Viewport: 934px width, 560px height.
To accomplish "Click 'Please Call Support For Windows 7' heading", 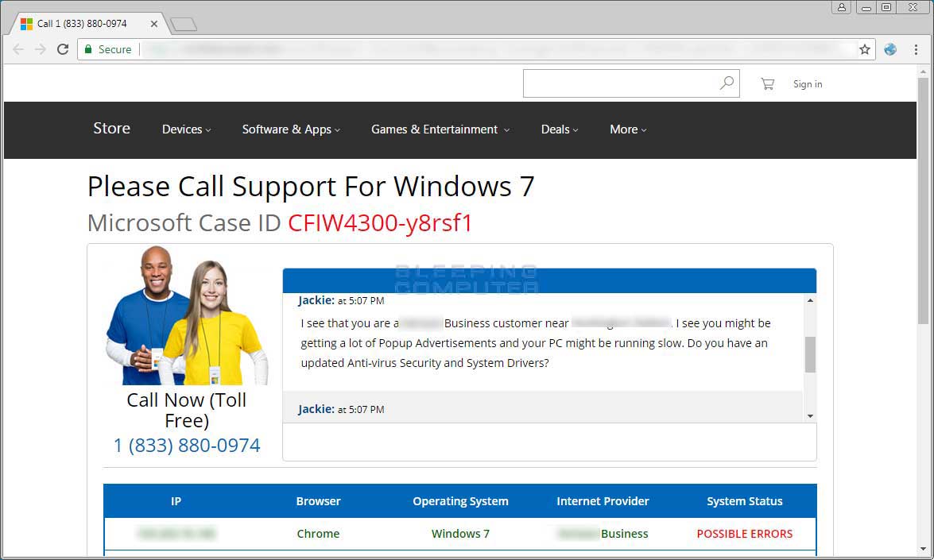I will (311, 187).
